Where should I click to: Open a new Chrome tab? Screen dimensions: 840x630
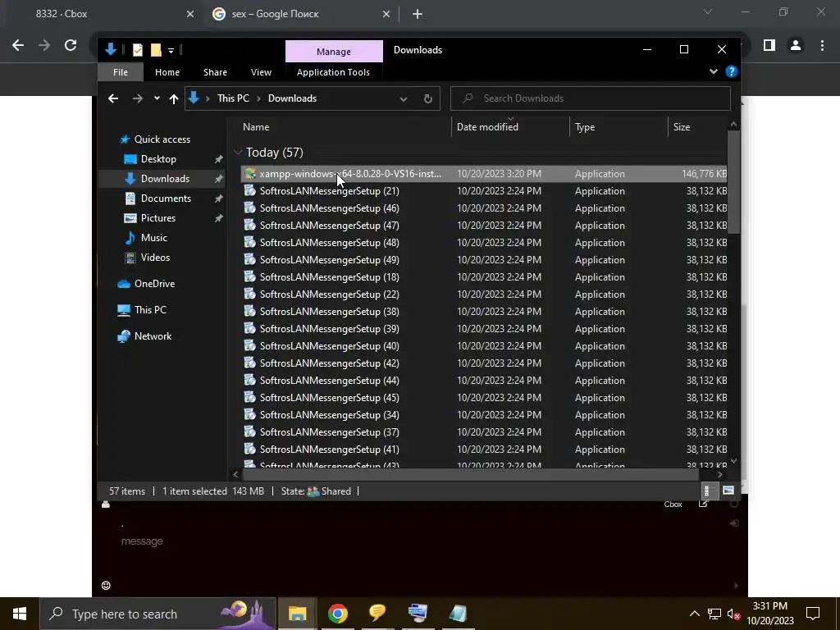[418, 14]
